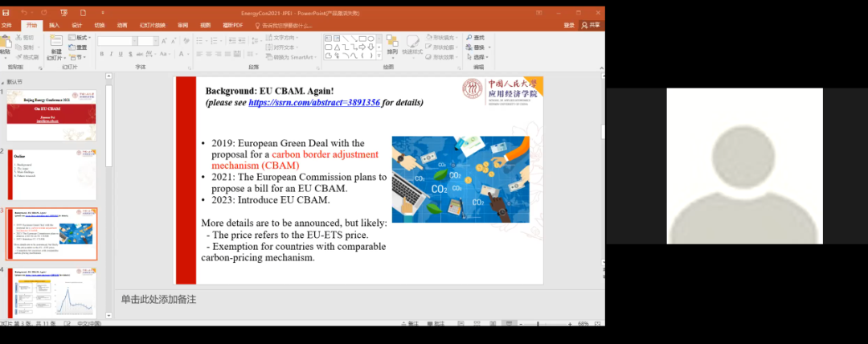
Task: Click the Reset (重置) slide icon
Action: click(77, 47)
